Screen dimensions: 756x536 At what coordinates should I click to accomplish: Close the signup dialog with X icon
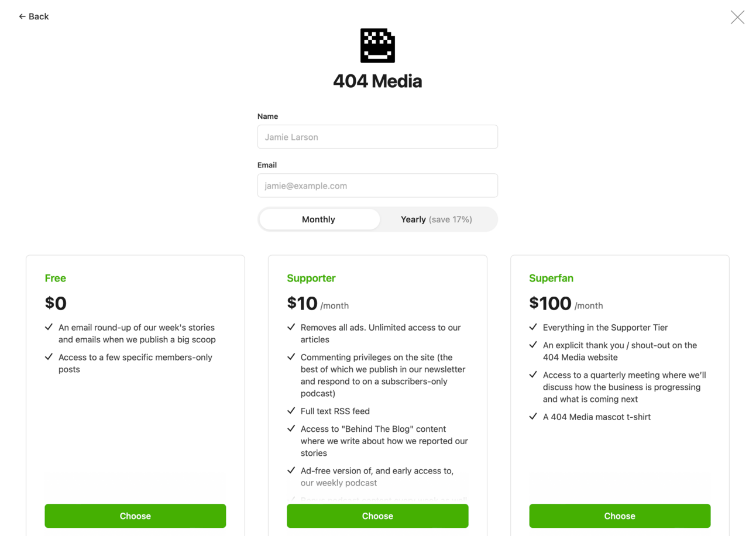[x=737, y=17]
